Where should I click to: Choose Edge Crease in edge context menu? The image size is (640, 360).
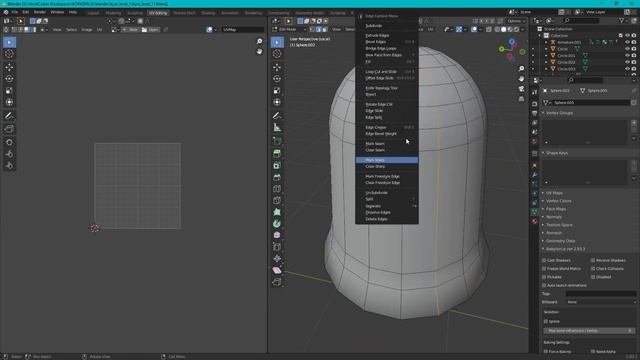(x=387, y=127)
